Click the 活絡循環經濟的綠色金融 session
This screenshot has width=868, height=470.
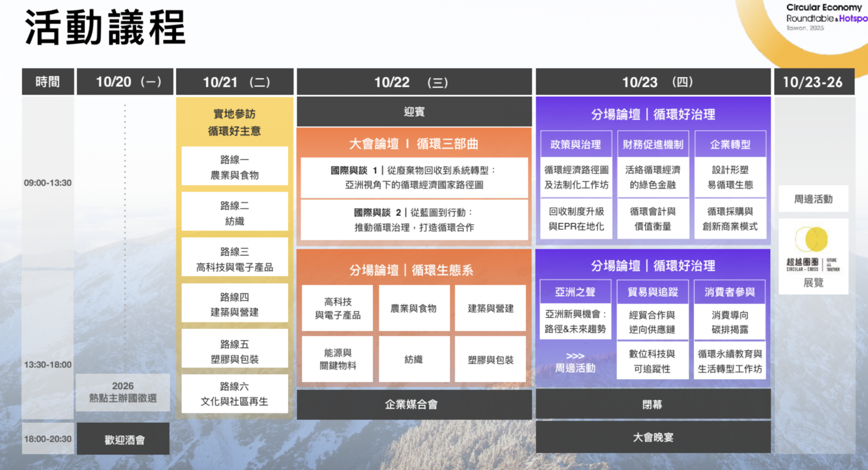pyautogui.click(x=653, y=177)
